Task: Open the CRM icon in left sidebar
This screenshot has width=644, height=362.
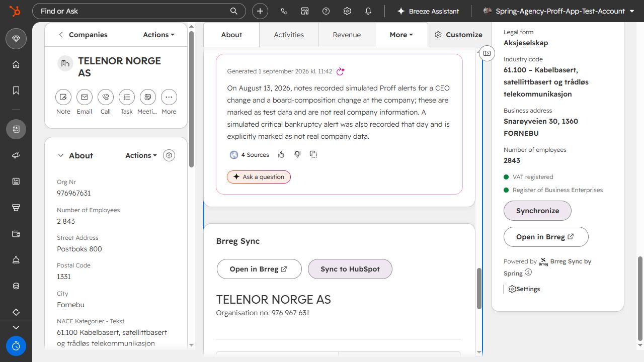Action: [16, 129]
